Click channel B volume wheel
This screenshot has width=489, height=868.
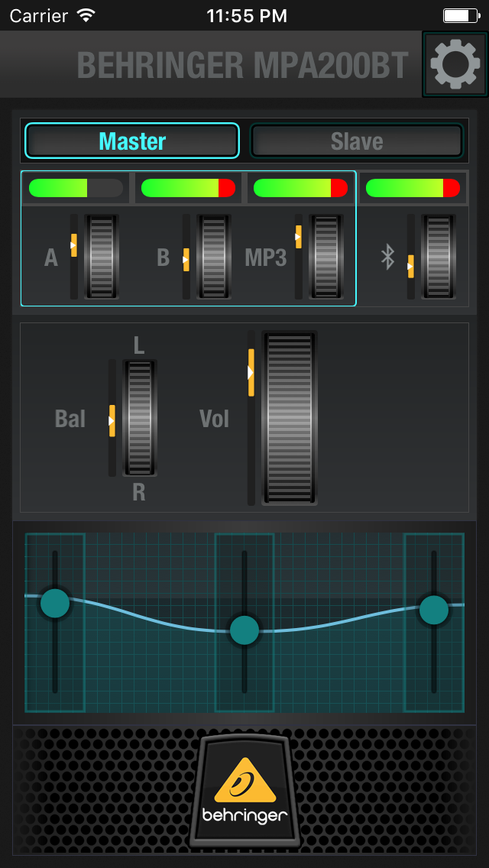pyautogui.click(x=214, y=257)
